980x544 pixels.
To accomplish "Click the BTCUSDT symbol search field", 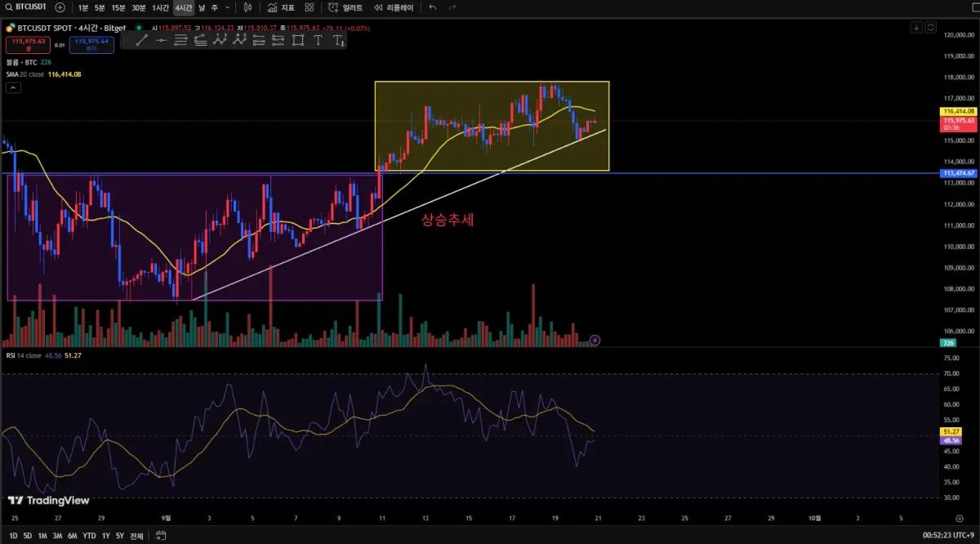I will (x=27, y=7).
